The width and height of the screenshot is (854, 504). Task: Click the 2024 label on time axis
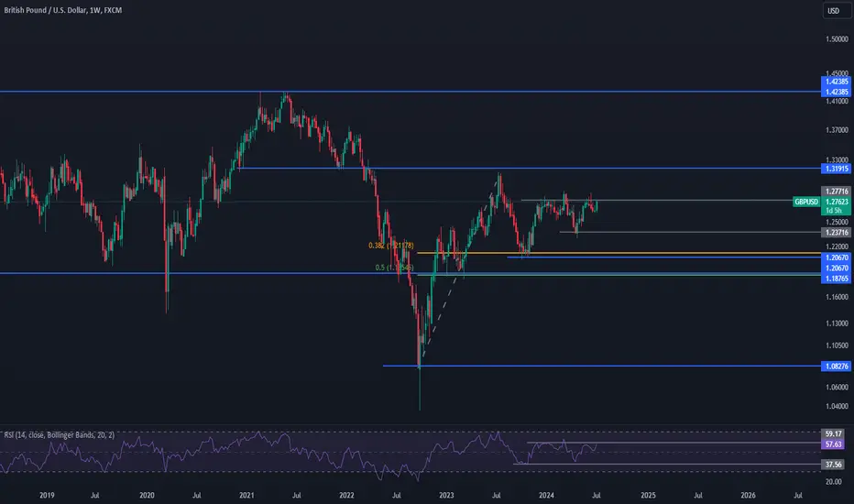(x=546, y=495)
